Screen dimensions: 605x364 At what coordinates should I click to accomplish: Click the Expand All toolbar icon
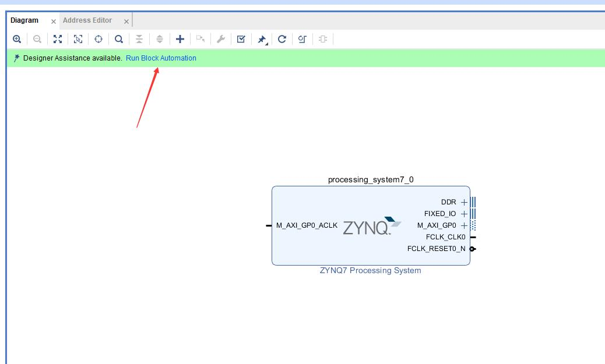pos(159,39)
